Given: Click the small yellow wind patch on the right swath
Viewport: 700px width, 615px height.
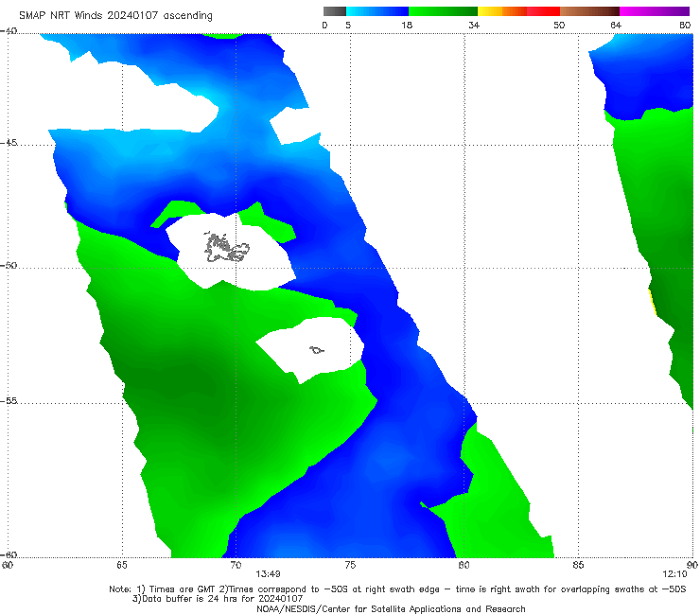Looking at the screenshot, I should click(x=653, y=302).
